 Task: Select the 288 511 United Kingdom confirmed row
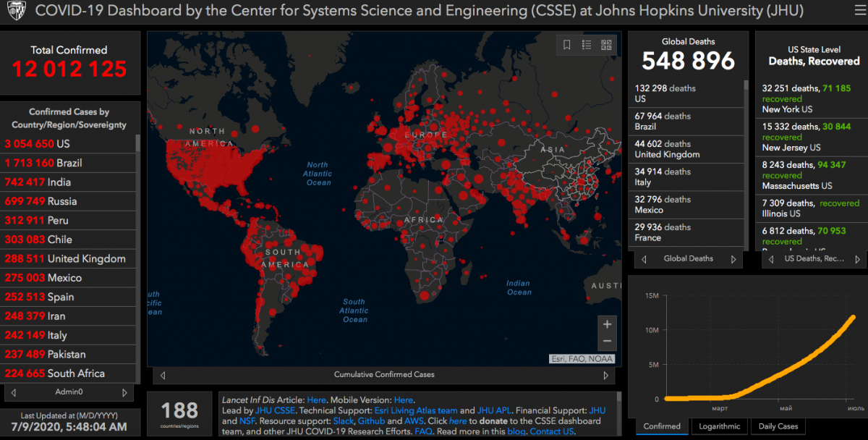click(x=69, y=258)
